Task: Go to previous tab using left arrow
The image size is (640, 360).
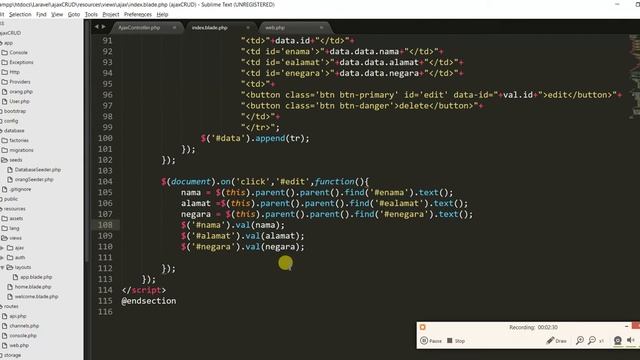Action: click(x=97, y=27)
